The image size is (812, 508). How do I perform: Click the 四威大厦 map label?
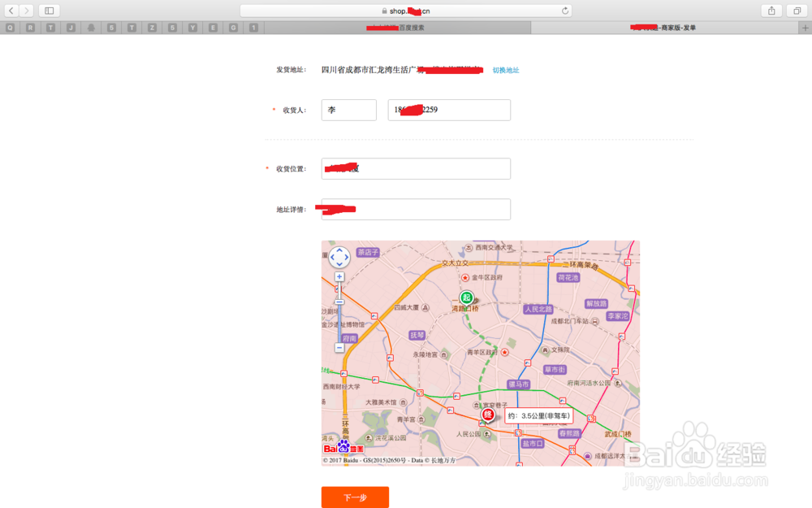point(407,307)
